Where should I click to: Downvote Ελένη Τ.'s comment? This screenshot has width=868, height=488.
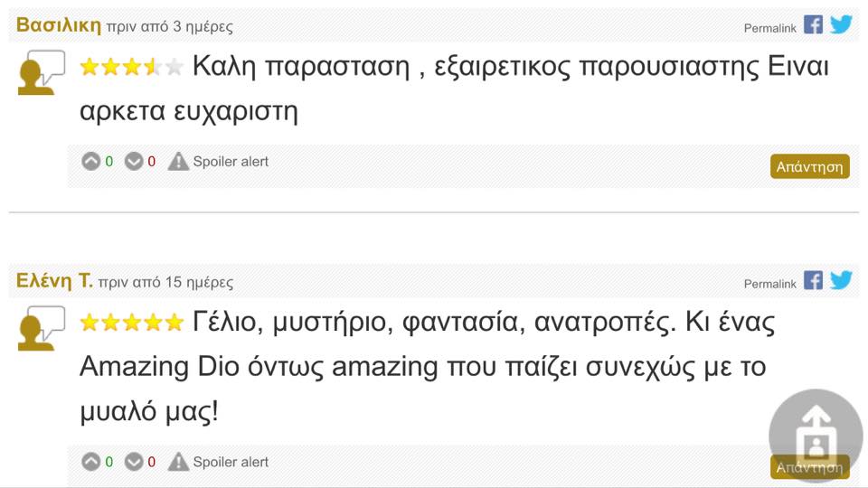[134, 462]
